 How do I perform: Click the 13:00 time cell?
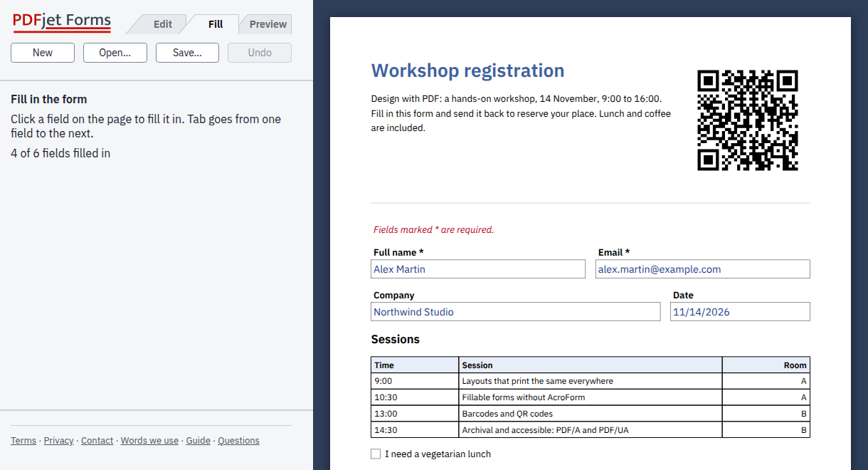[415, 414]
